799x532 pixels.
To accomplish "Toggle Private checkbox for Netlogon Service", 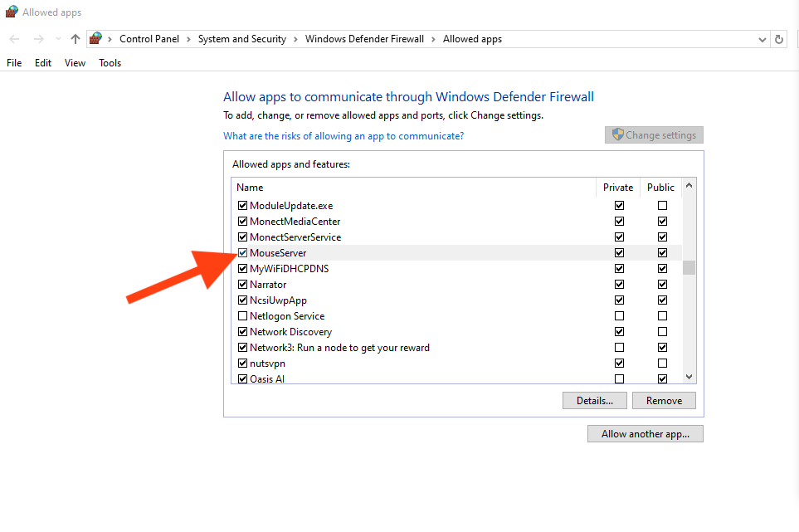I will [619, 316].
